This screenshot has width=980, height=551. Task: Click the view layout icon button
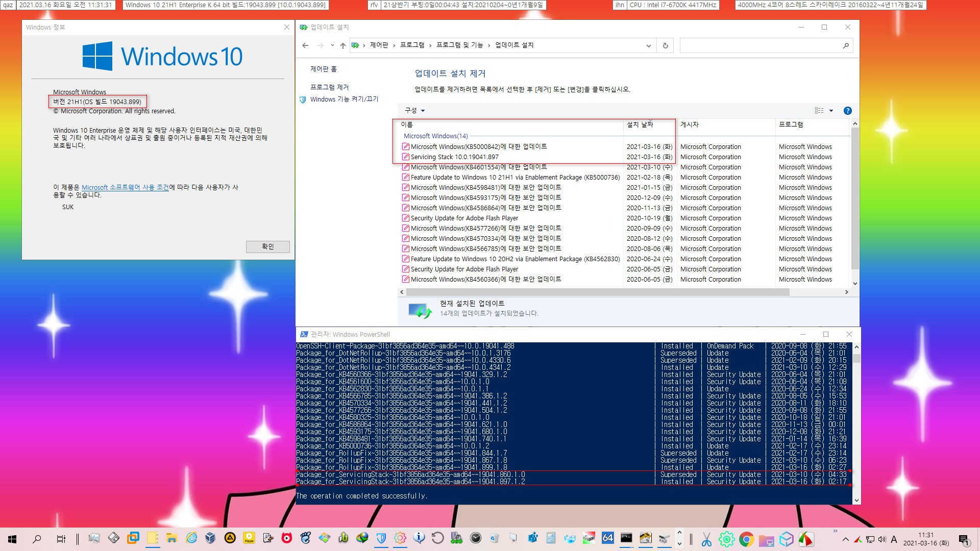[x=819, y=111]
